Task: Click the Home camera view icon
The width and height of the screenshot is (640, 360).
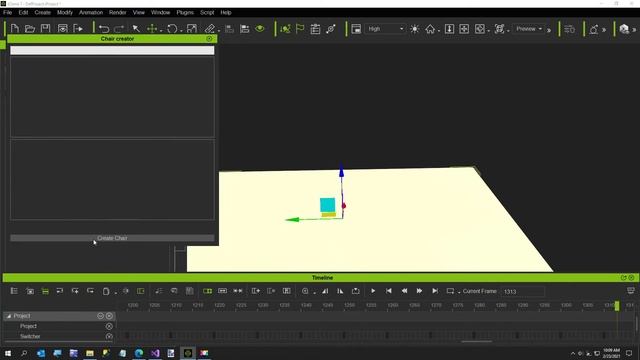Action: (430, 29)
